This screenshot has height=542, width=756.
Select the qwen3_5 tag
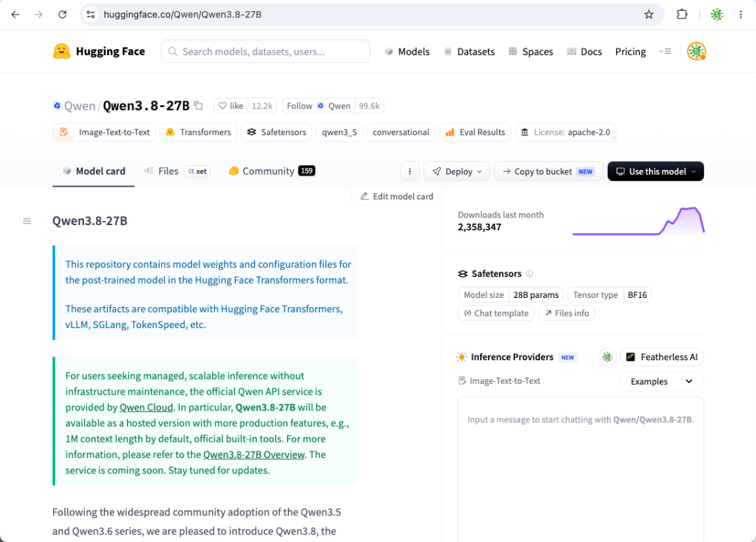coord(339,132)
